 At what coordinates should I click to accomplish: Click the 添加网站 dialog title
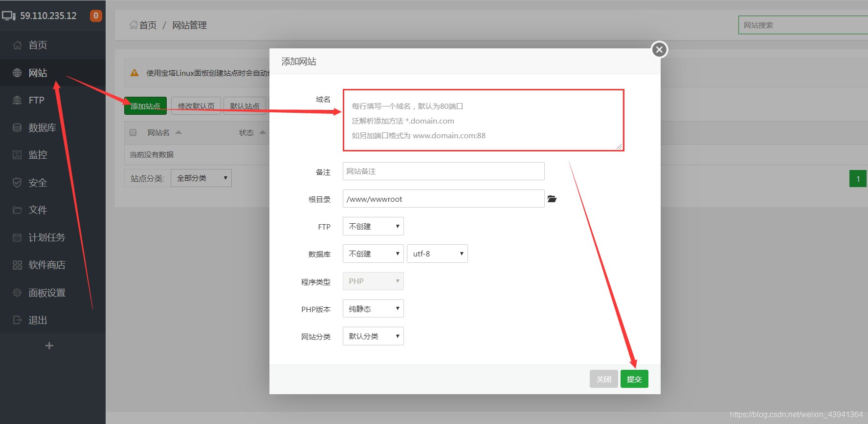click(299, 62)
